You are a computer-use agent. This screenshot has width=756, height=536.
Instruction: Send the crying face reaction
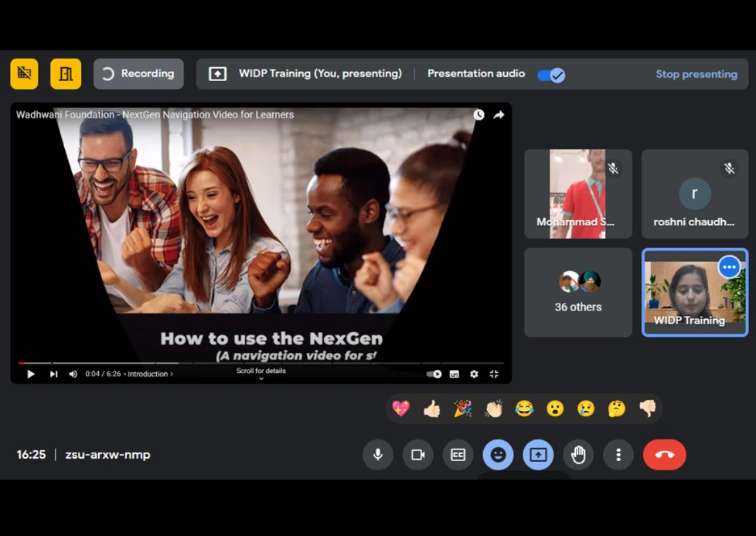(x=586, y=409)
